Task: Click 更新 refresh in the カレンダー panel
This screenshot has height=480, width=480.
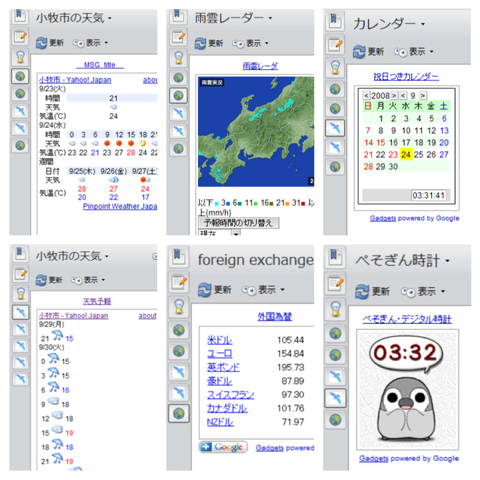Action: pos(368,52)
